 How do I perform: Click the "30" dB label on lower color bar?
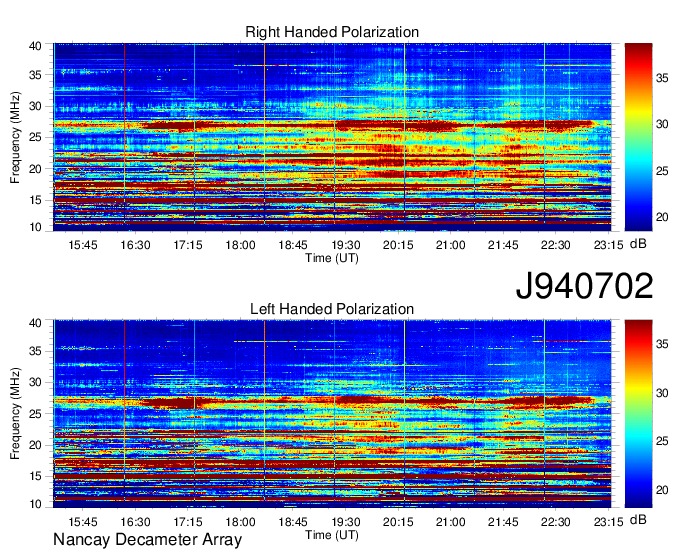pyautogui.click(x=662, y=393)
